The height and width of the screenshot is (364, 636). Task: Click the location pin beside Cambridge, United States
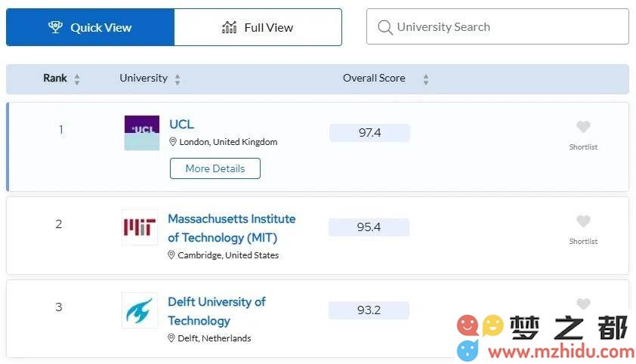click(171, 254)
